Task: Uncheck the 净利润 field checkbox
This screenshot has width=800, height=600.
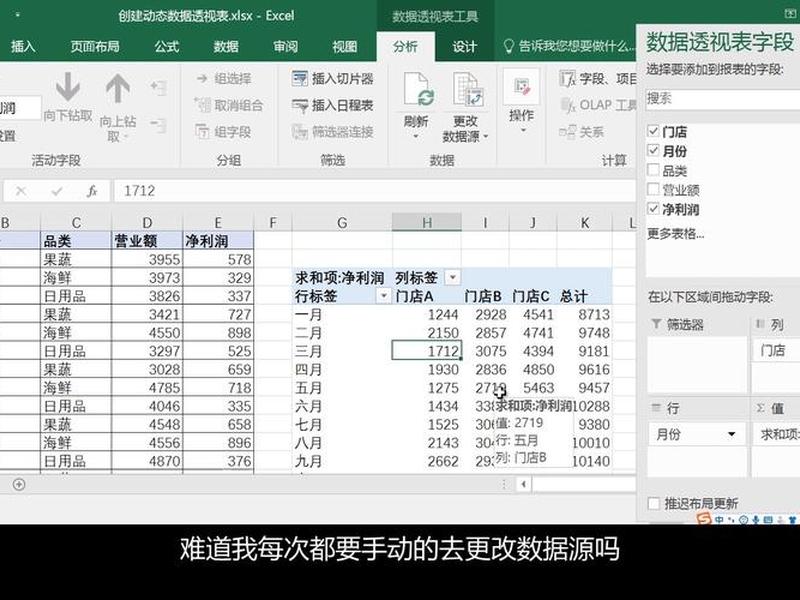Action: 653,209
